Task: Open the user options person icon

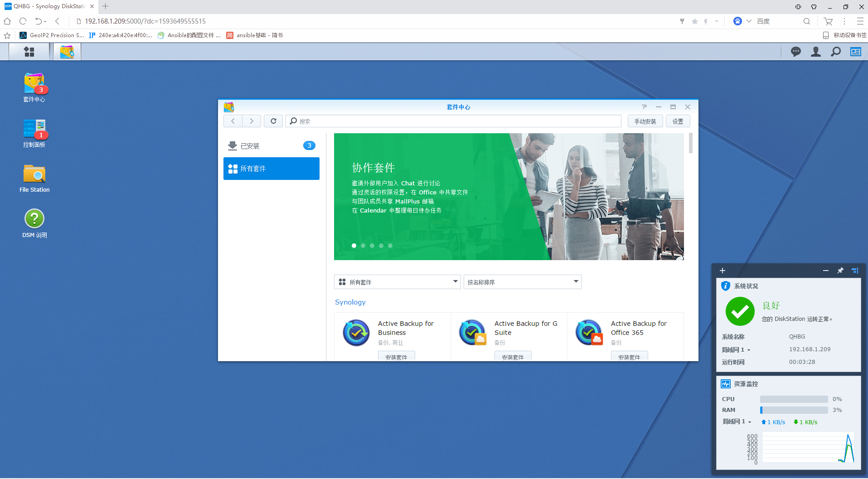Action: pyautogui.click(x=815, y=52)
